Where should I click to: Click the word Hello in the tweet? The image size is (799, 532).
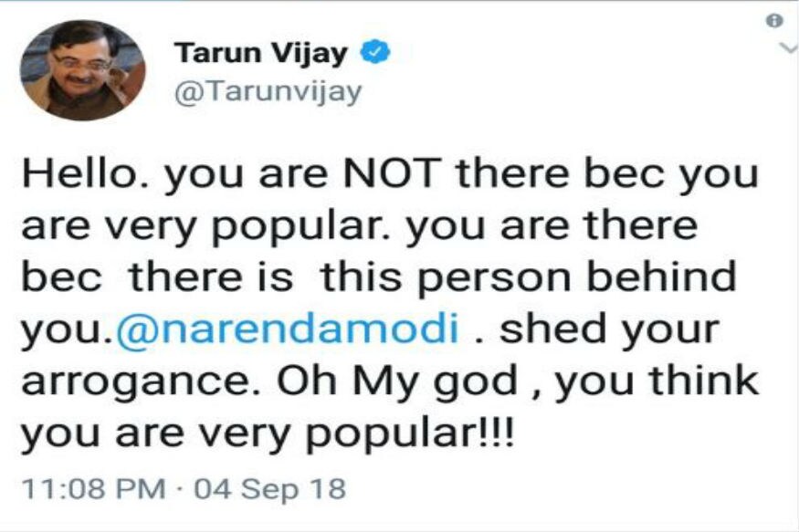click(79, 173)
